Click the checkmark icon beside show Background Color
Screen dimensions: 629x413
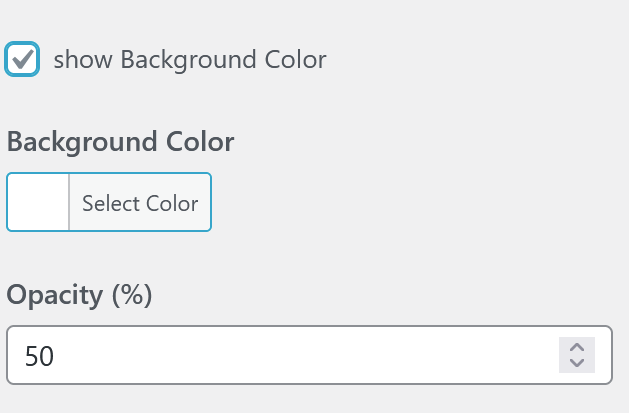click(x=22, y=60)
